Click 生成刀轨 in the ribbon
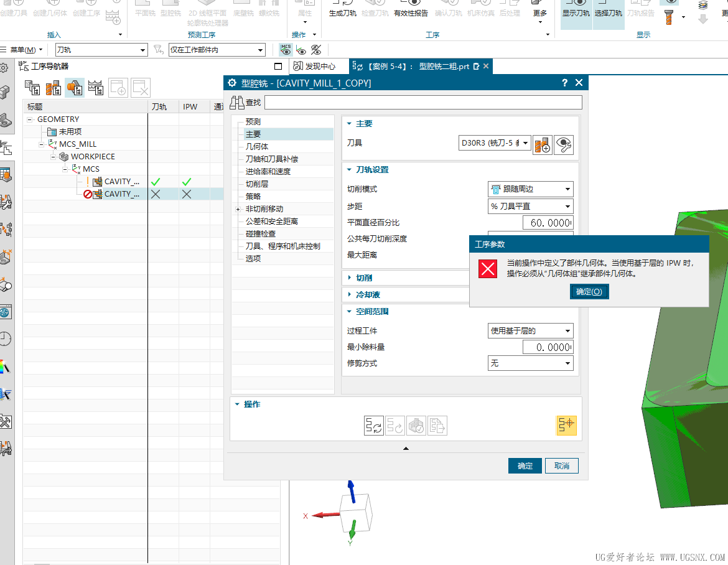Image resolution: width=728 pixels, height=565 pixels. click(x=343, y=9)
